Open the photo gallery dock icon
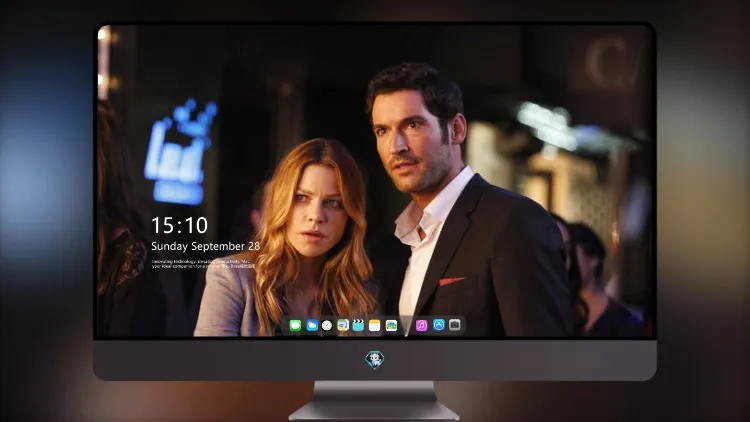This screenshot has height=422, width=750. point(391,325)
